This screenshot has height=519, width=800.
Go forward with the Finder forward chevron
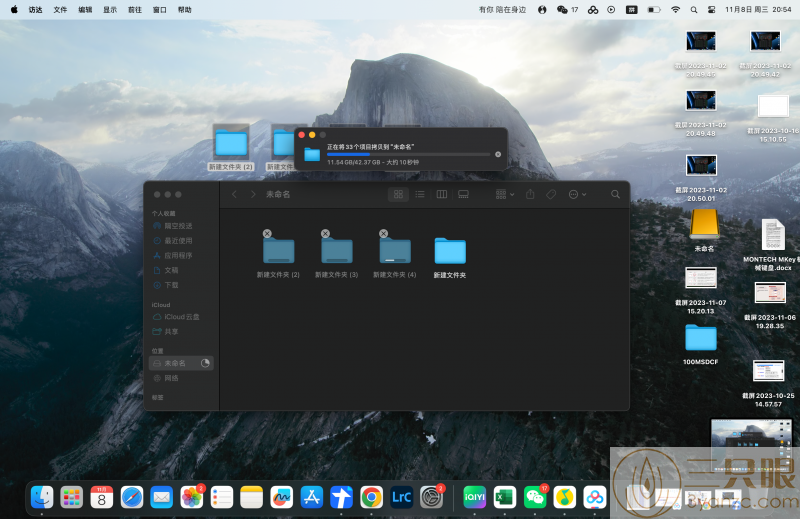pyautogui.click(x=253, y=194)
